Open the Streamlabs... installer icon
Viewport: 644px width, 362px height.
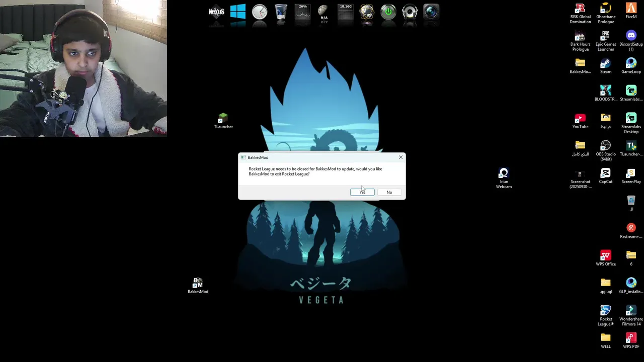pos(631,94)
